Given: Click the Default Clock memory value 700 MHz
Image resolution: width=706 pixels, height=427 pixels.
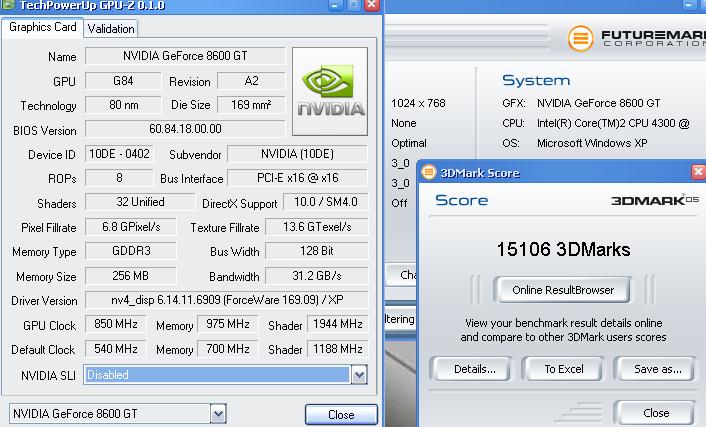Looking at the screenshot, I should coord(228,349).
